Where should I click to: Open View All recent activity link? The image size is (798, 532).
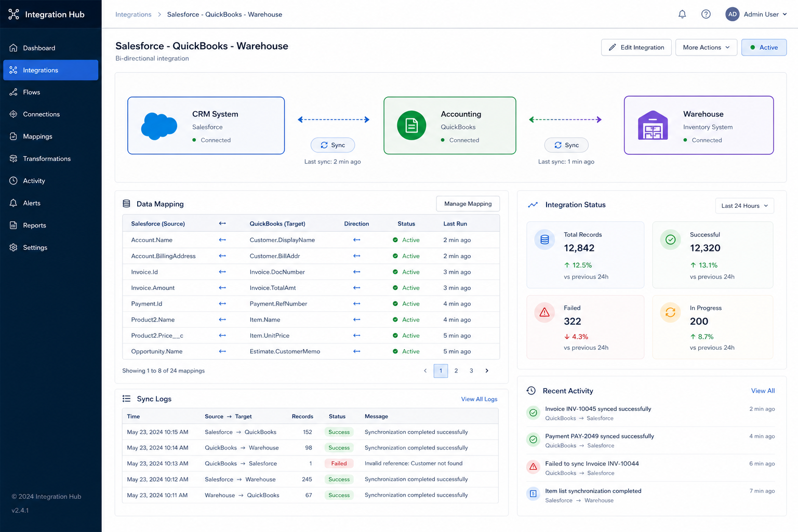pos(763,391)
